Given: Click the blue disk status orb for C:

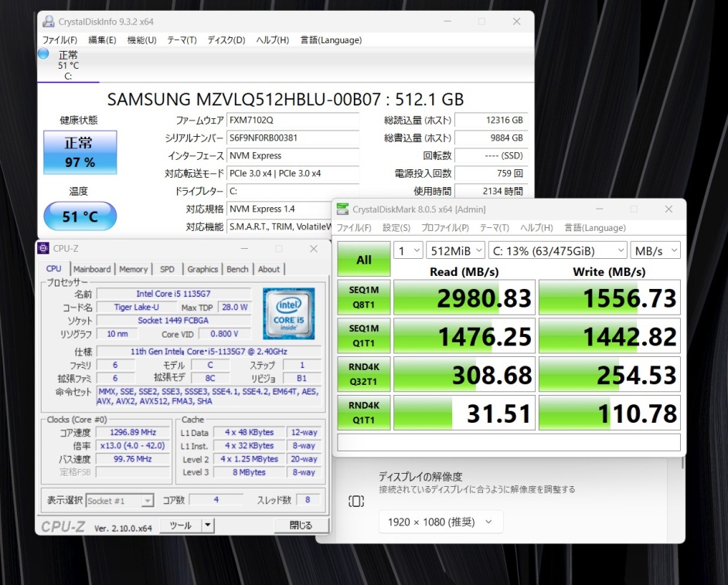Looking at the screenshot, I should pyautogui.click(x=43, y=54).
